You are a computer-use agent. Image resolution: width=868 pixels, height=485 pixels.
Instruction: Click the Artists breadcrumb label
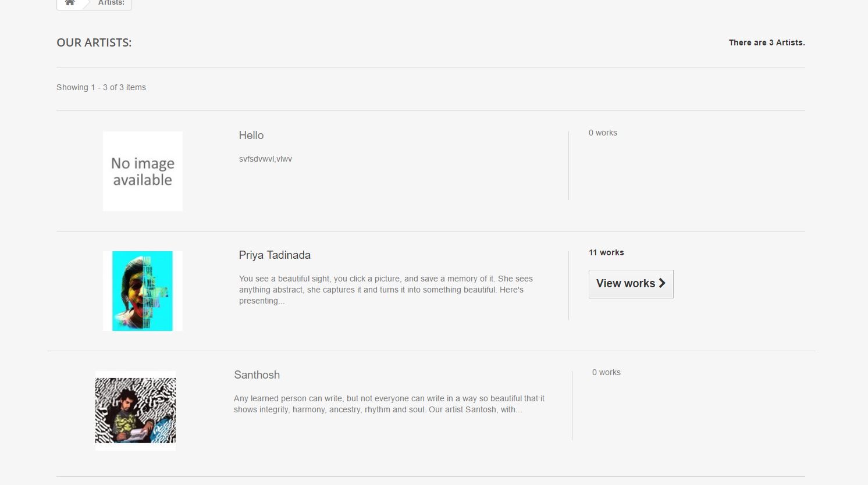point(111,3)
